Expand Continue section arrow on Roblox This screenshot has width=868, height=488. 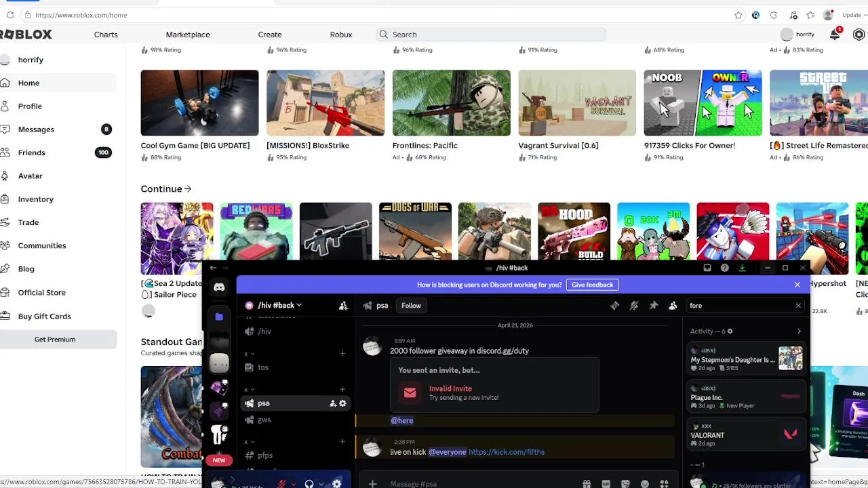click(187, 189)
